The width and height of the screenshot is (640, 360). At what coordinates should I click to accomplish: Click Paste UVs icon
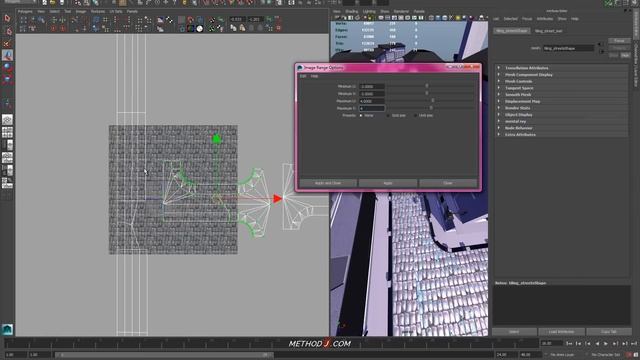[x=242, y=28]
